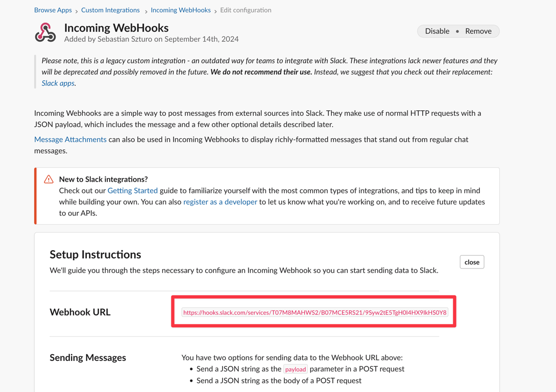Go to Custom Integrations breadcrumb
The width and height of the screenshot is (556, 392).
point(110,10)
